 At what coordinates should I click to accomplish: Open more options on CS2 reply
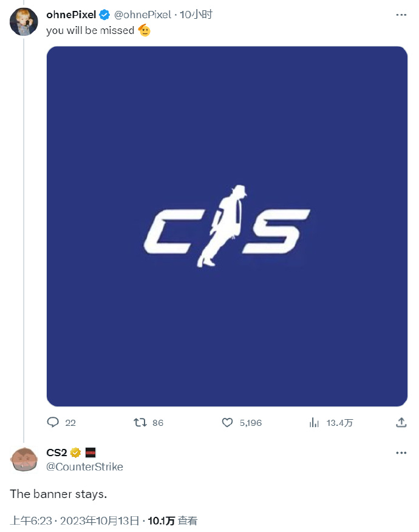401,453
